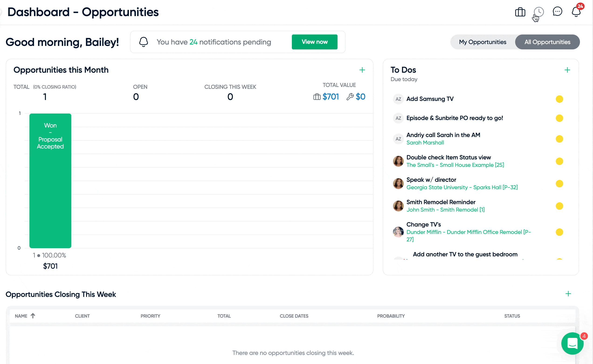Click Georgia State University Sparks Hall link
The image size is (593, 364).
(462, 187)
